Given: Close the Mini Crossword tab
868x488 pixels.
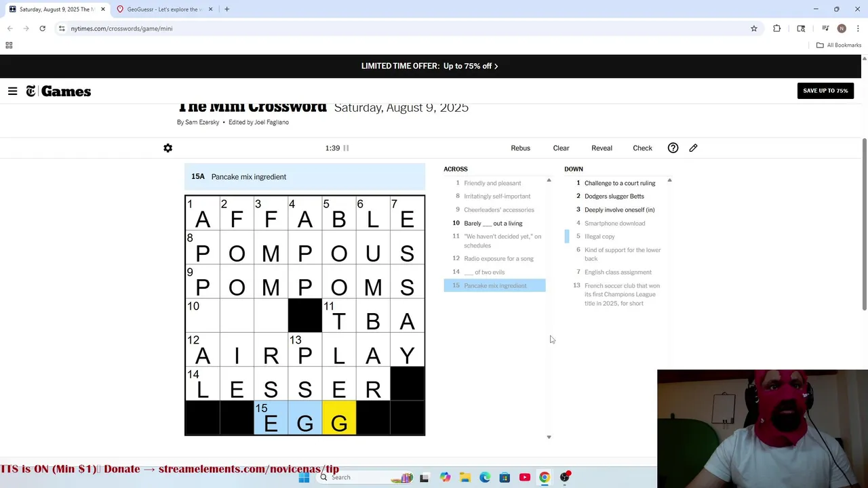Looking at the screenshot, I should (x=103, y=9).
